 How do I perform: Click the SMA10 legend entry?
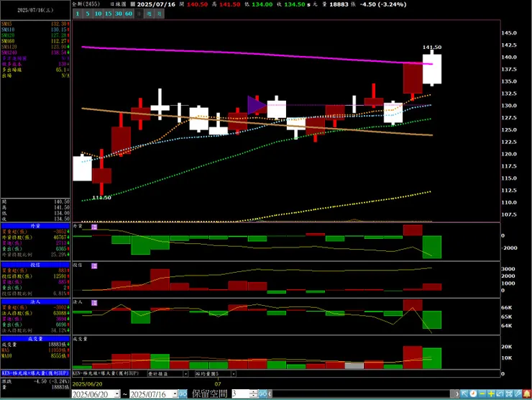(x=35, y=30)
